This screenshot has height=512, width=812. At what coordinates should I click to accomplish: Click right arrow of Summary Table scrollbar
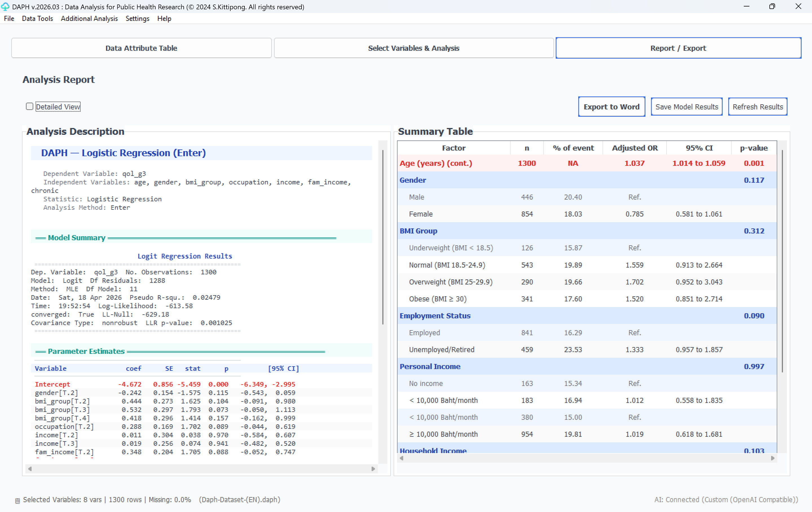click(x=773, y=458)
